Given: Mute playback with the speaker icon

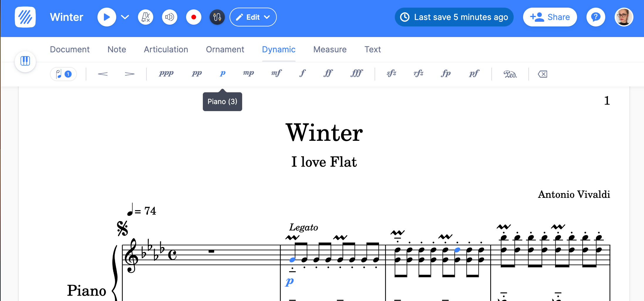Looking at the screenshot, I should coord(170,17).
